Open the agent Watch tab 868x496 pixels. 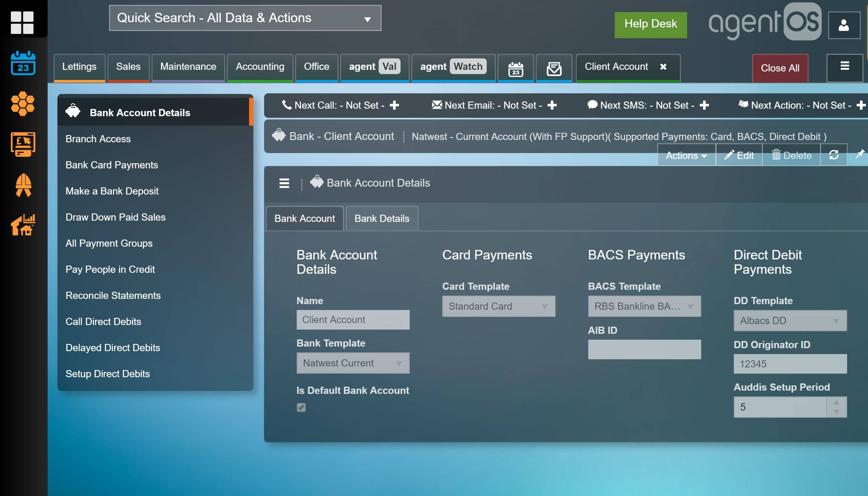(x=453, y=67)
